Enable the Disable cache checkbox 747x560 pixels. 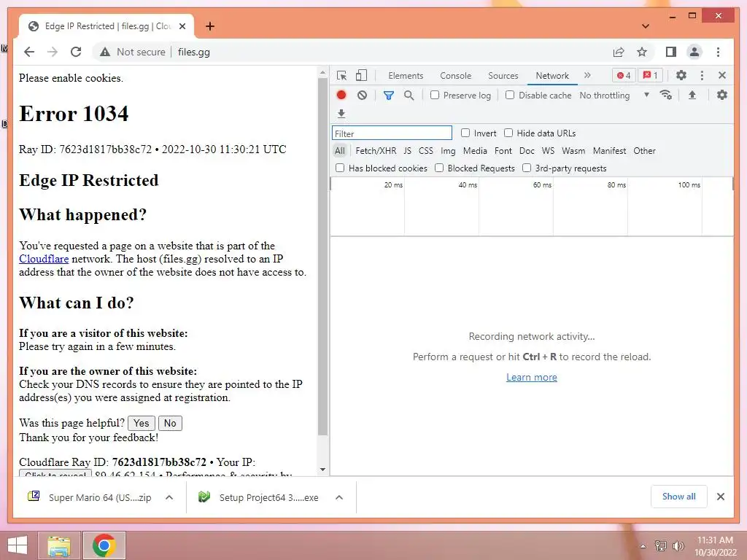(x=510, y=95)
